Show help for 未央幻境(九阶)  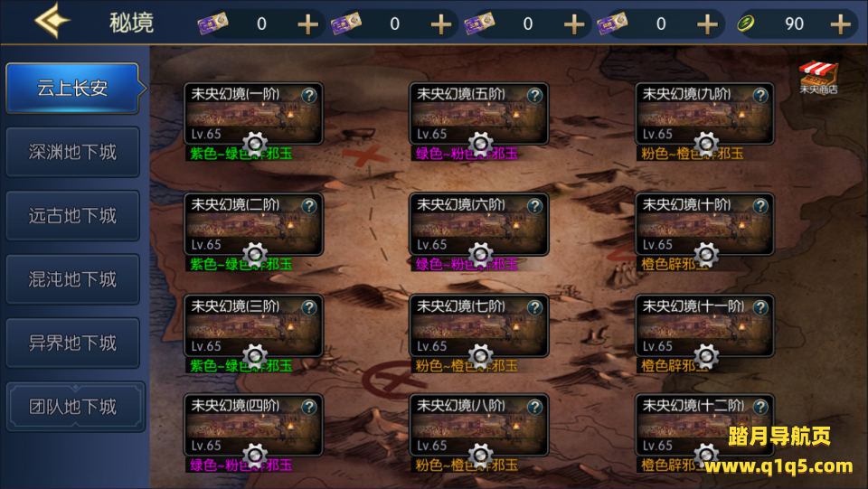click(x=760, y=96)
